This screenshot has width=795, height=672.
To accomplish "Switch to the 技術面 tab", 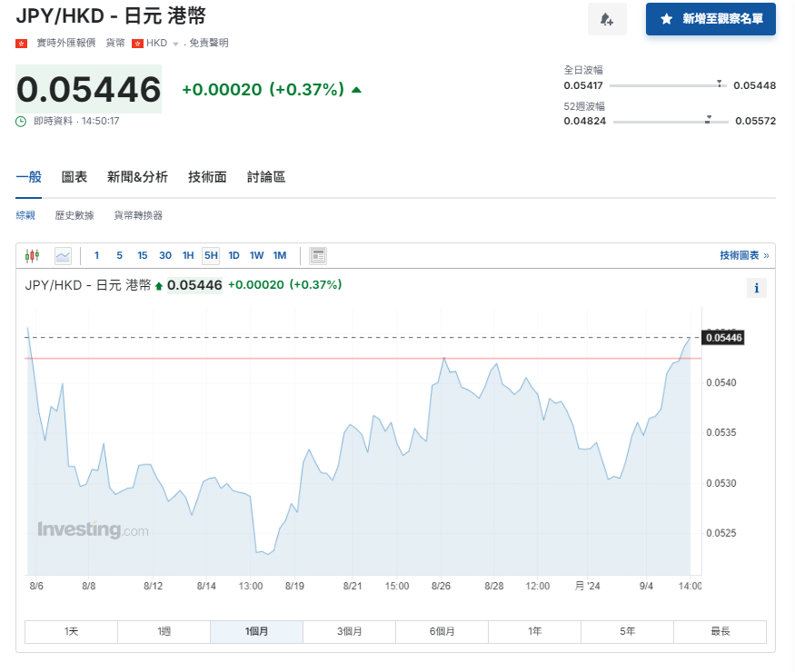I will tap(206, 176).
